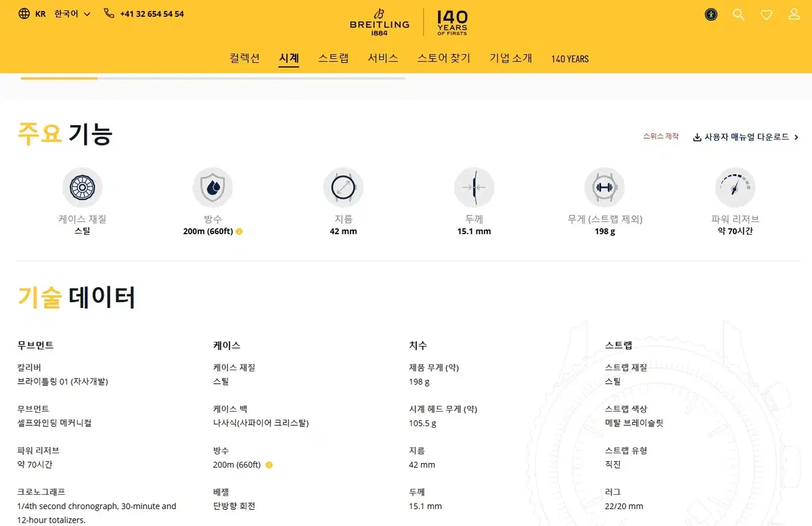Download the user manual (사용자 메뉴얼 다운로드)
This screenshot has height=526, width=812.
(746, 137)
